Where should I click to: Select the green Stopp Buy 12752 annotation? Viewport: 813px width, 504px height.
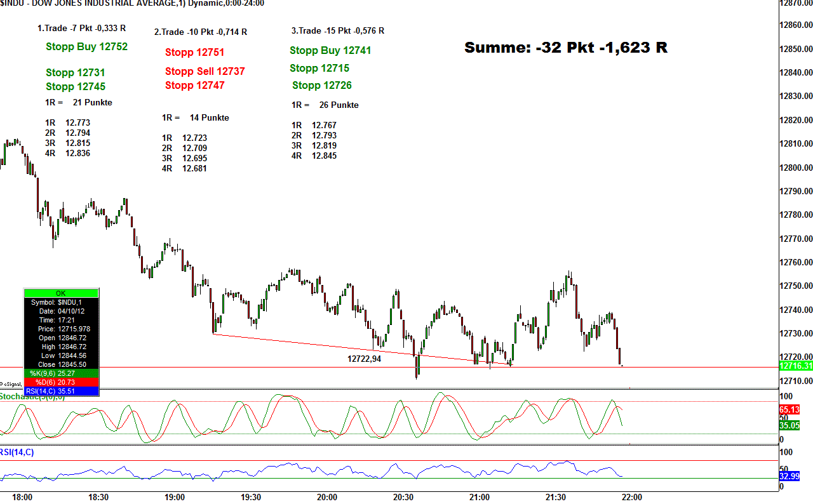click(86, 46)
